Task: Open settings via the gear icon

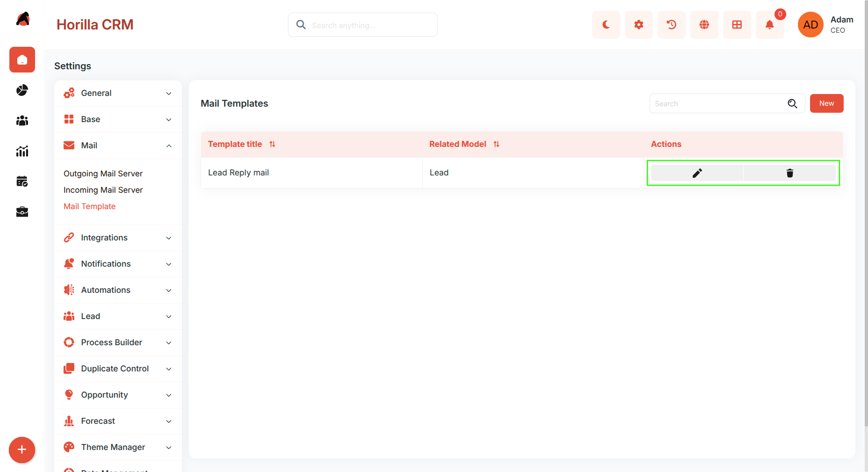Action: pyautogui.click(x=638, y=25)
